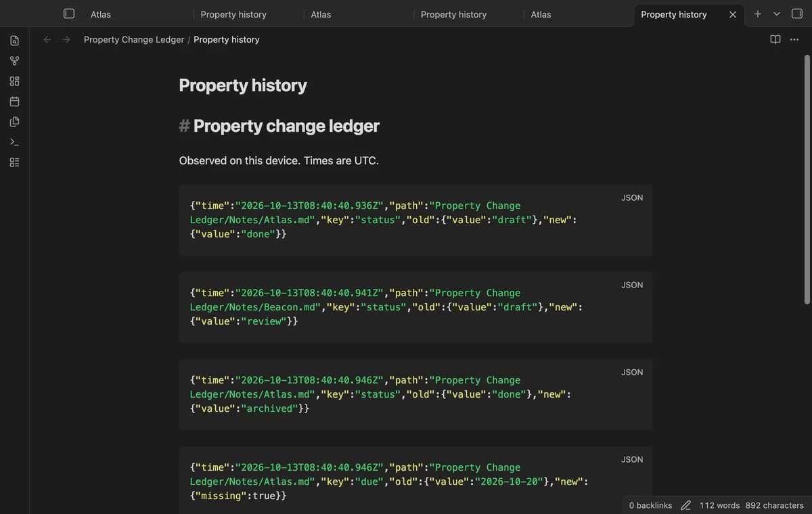Click JSON label on due-key block
This screenshot has width=812, height=514.
coord(632,459)
